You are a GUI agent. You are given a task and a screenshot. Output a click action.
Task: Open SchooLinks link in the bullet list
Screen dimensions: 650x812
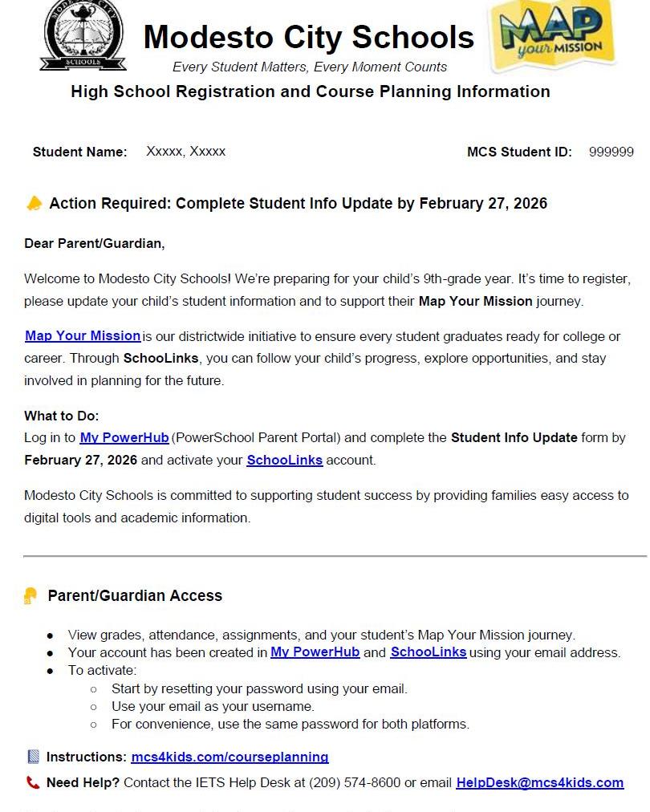429,652
